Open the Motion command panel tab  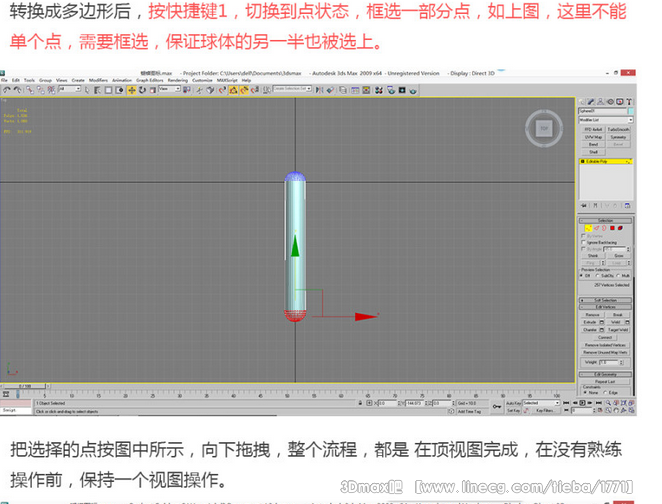(x=610, y=102)
